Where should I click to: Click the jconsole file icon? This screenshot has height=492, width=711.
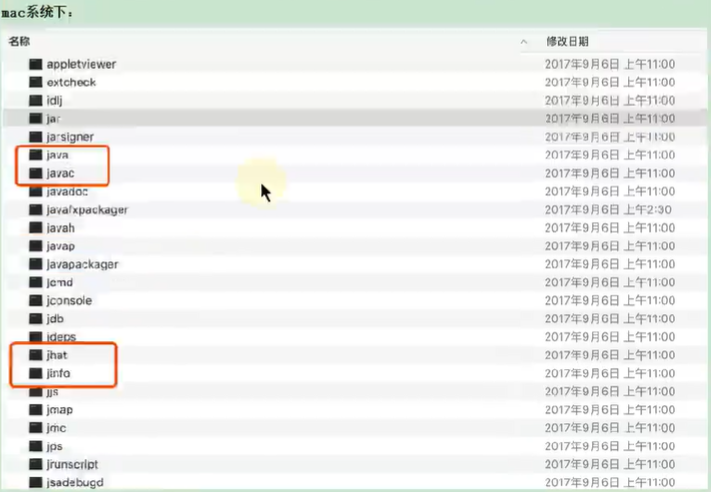click(36, 300)
